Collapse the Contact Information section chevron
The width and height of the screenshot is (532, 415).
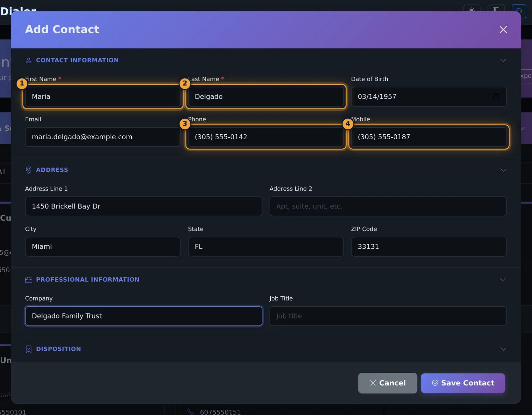(503, 60)
